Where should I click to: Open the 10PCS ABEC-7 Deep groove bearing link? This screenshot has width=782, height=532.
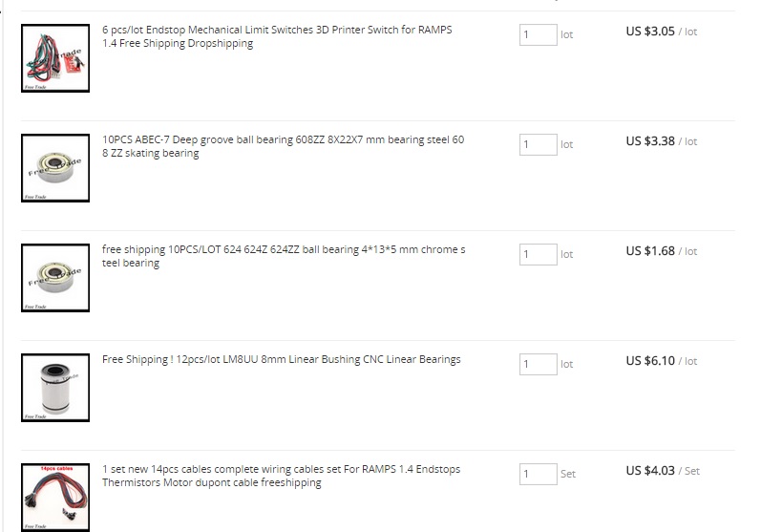284,146
